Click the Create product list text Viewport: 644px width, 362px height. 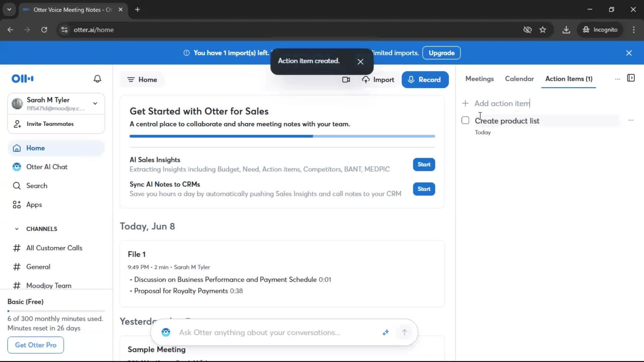[507, 121]
